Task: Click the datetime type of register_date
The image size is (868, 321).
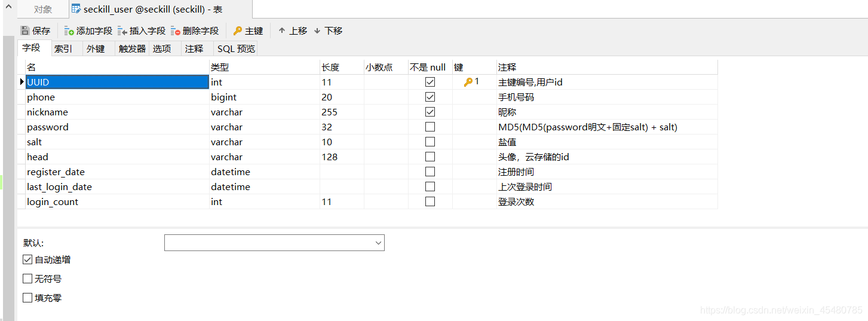Action: point(265,172)
